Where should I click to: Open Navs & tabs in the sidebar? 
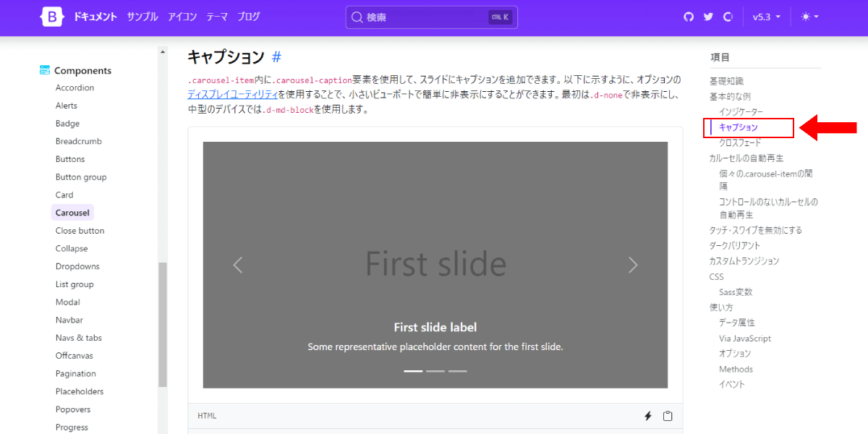pyautogui.click(x=79, y=338)
